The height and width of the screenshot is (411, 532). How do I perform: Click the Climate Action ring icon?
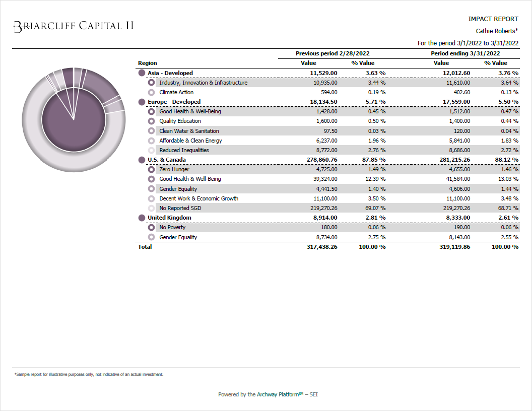coord(151,93)
